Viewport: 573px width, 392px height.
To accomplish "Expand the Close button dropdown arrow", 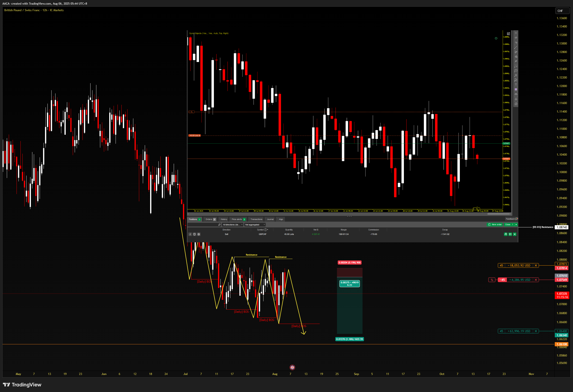I will (516, 225).
